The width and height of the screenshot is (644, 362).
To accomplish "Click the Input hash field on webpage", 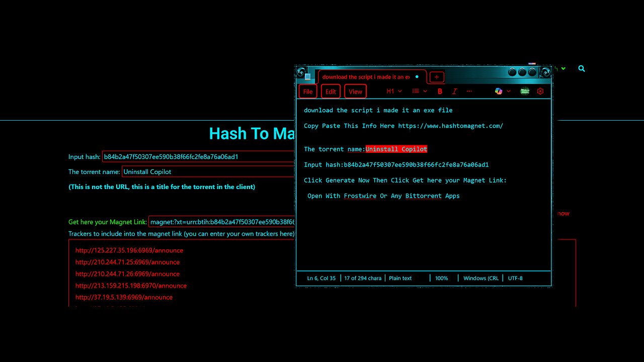I will click(199, 156).
